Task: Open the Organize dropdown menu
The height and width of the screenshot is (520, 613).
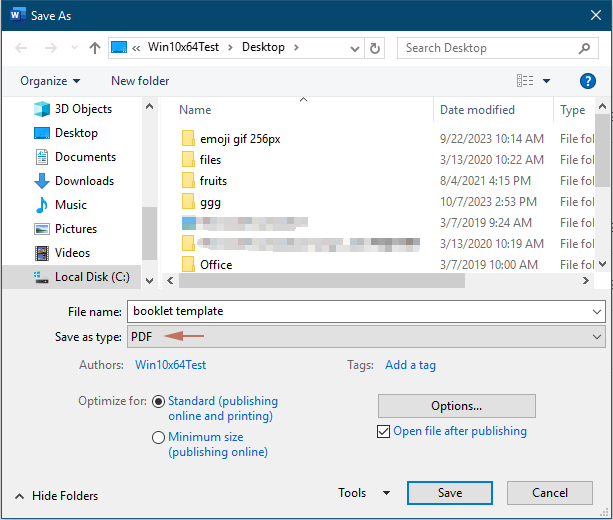Action: pyautogui.click(x=49, y=81)
